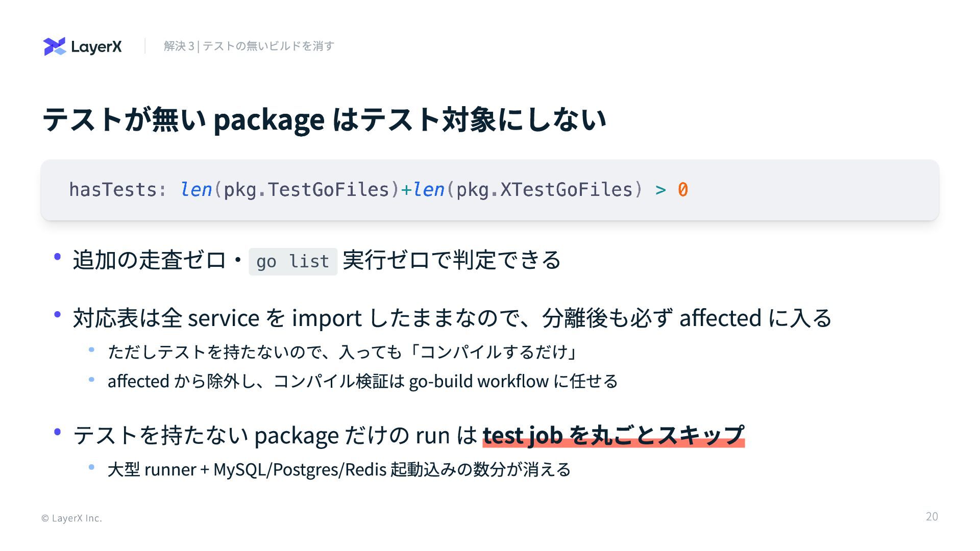
Task: Click the go list inline code chip
Action: coord(293,261)
